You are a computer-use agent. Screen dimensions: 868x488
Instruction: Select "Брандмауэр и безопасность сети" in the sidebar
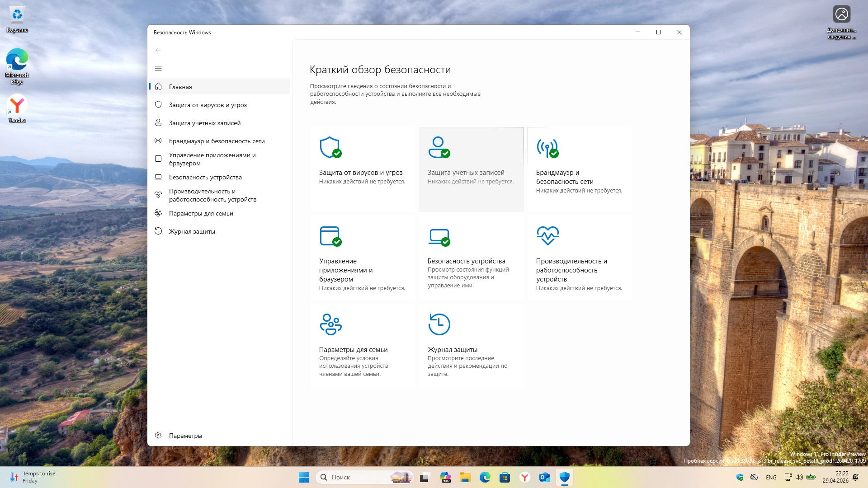pos(217,141)
